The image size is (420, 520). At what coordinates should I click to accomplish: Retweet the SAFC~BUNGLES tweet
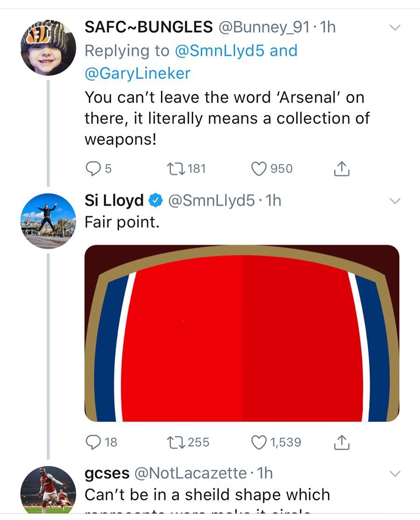coord(176,169)
